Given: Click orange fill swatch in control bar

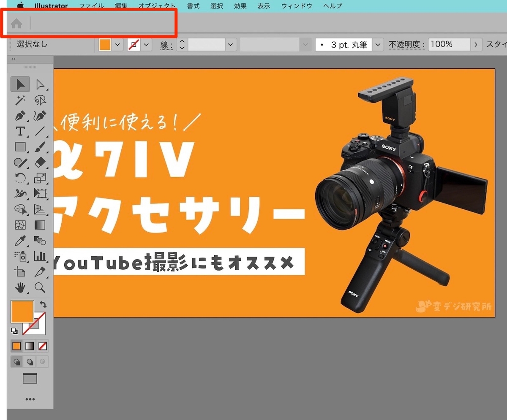Looking at the screenshot, I should (105, 44).
